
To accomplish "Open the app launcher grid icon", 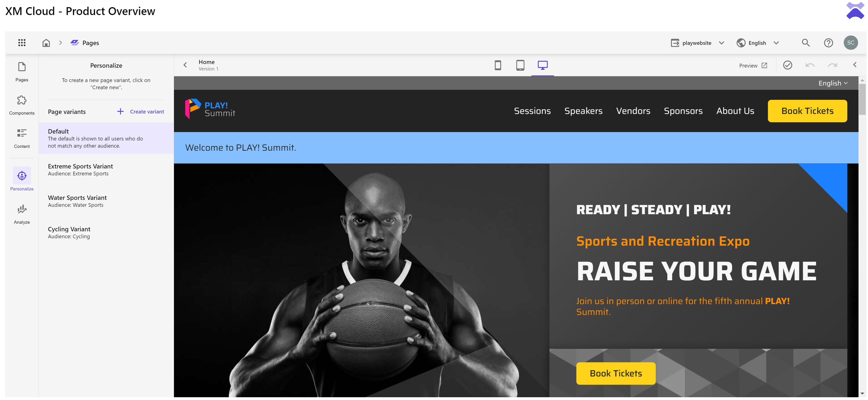I will click(x=22, y=43).
